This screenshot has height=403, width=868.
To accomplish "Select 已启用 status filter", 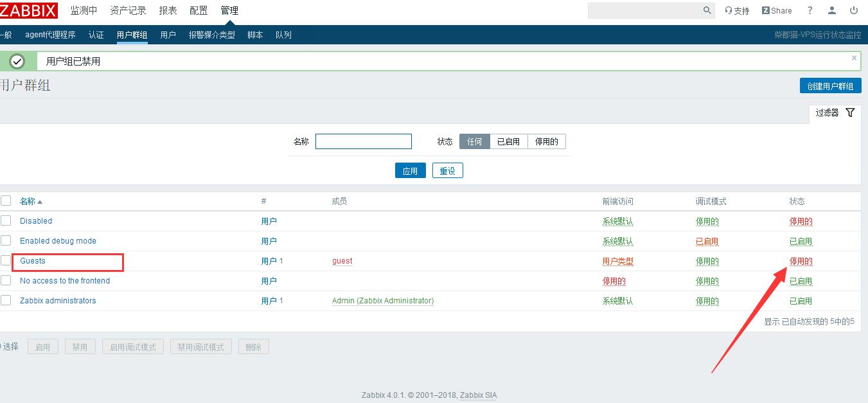I will pyautogui.click(x=509, y=141).
